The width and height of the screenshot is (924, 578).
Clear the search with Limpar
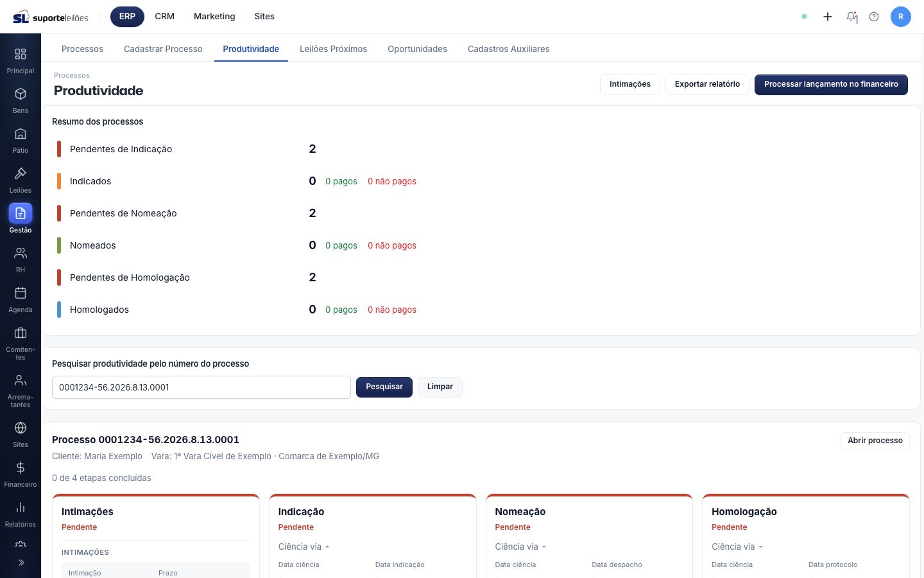tap(440, 387)
